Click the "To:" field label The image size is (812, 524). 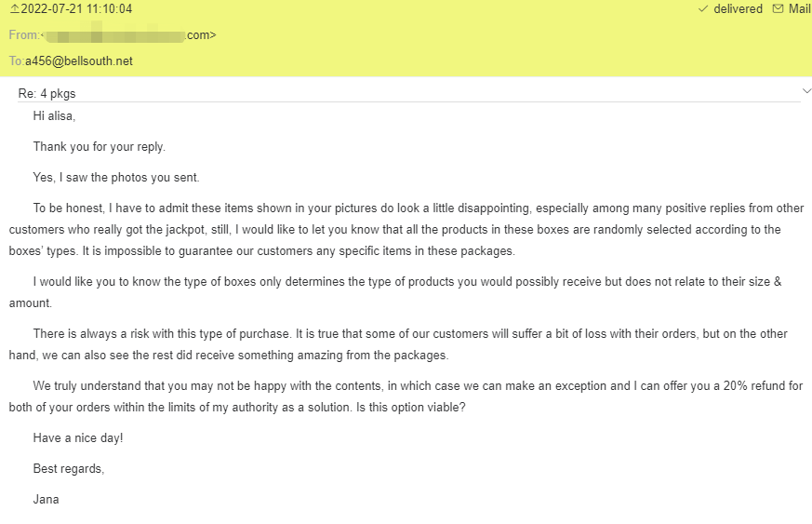17,61
